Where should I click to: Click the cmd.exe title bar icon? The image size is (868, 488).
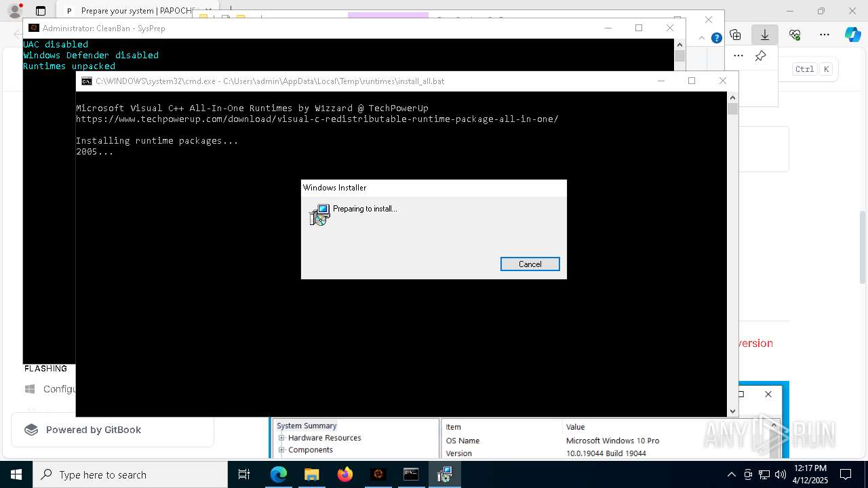coord(87,81)
